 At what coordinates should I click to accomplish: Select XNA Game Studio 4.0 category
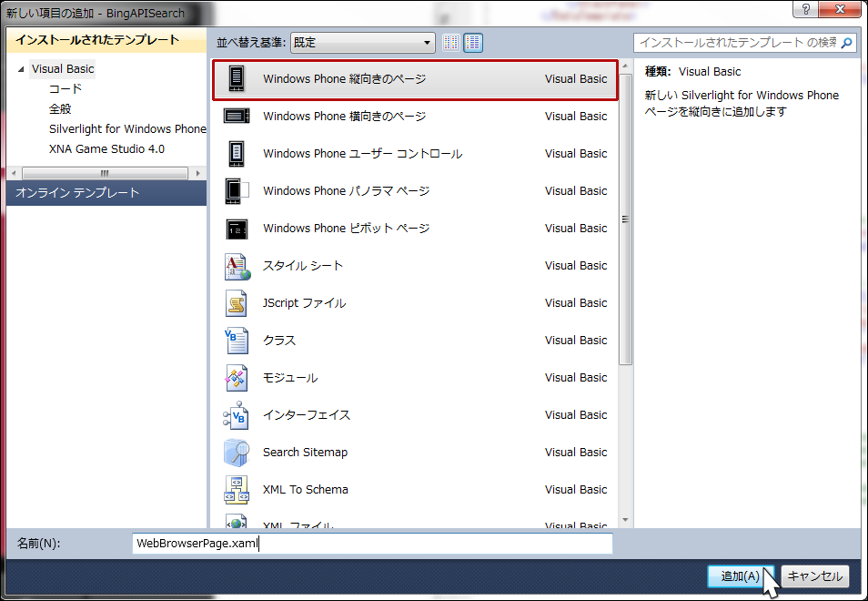[106, 148]
